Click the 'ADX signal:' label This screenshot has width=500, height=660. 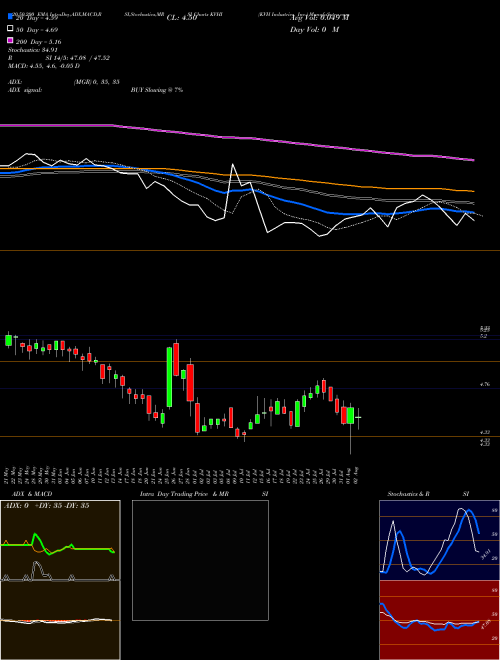[x=25, y=90]
